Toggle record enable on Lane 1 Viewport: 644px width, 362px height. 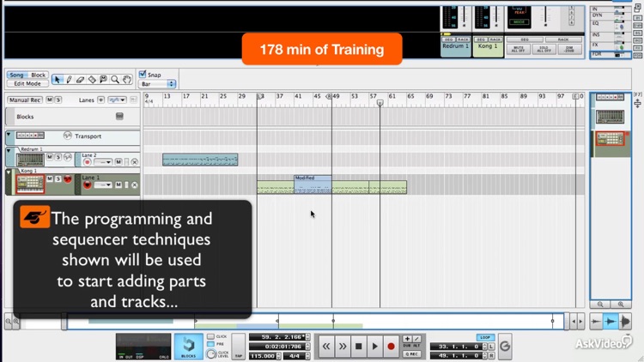click(87, 185)
